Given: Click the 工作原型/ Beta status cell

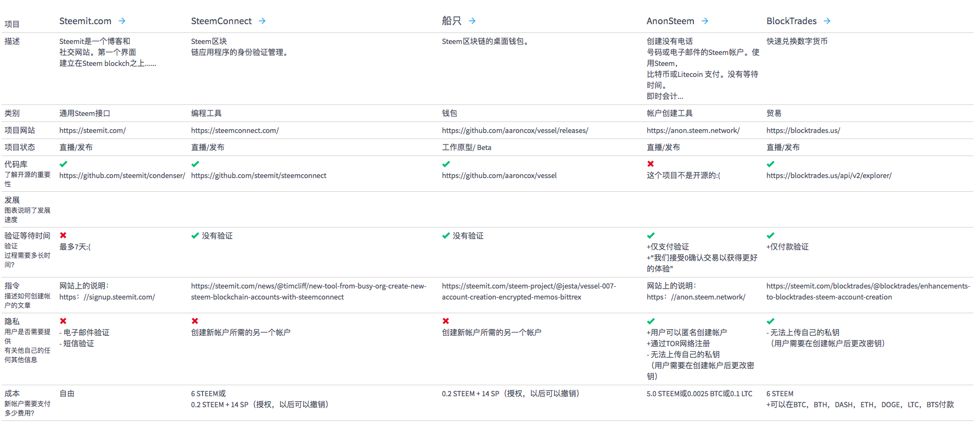Looking at the screenshot, I should (467, 147).
